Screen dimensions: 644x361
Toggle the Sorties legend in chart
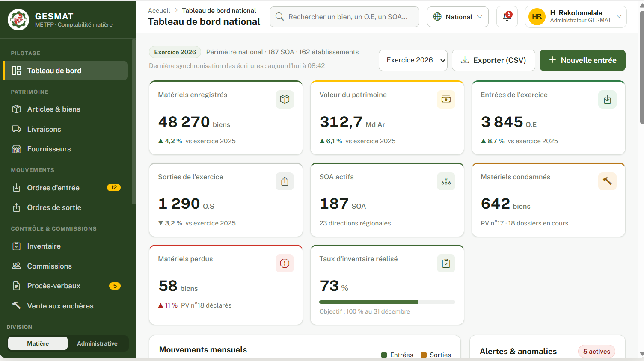pos(436,355)
